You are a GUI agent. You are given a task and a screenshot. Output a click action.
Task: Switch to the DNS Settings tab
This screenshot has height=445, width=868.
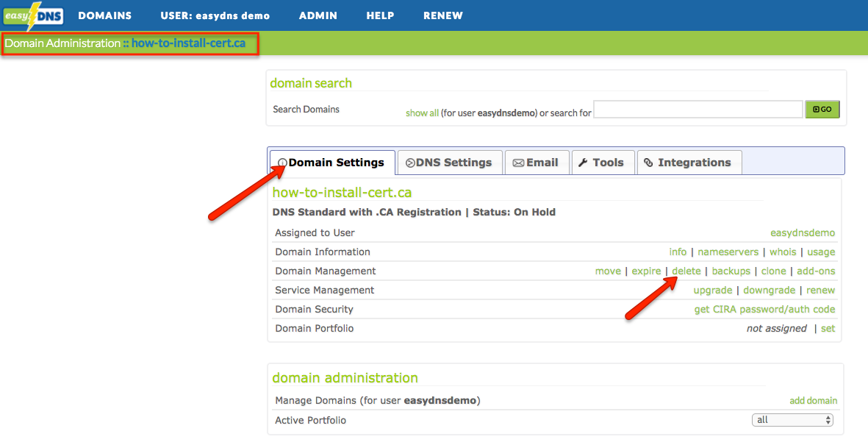point(450,163)
